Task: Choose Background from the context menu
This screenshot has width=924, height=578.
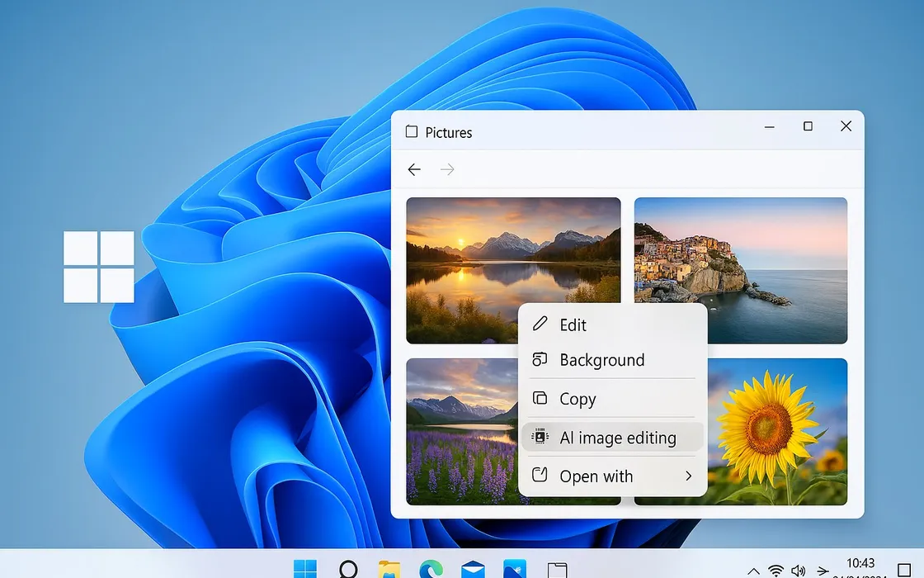Action: 613,360
